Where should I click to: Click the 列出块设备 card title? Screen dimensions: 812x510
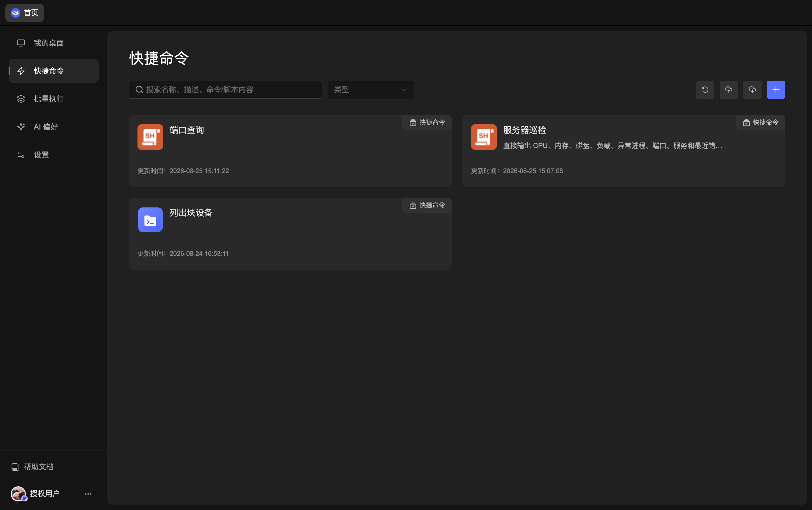tap(191, 213)
